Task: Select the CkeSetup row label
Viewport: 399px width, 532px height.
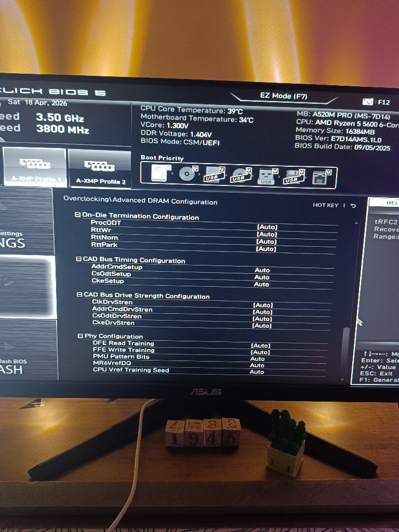Action: coord(108,281)
